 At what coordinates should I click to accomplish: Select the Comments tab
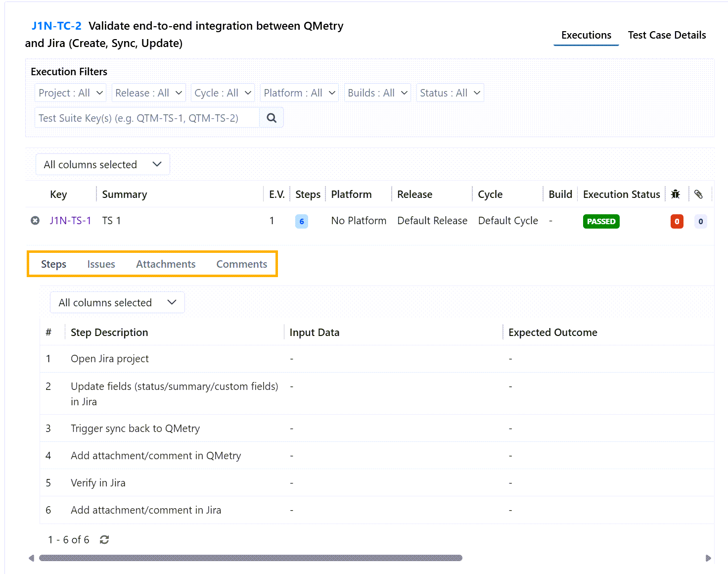point(241,264)
